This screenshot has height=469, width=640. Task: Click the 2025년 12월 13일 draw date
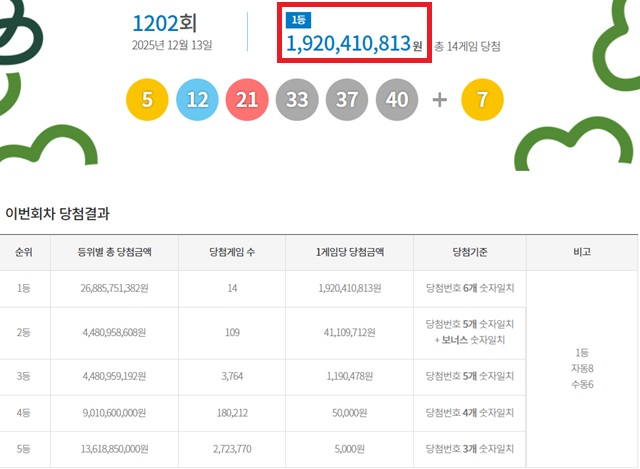point(172,45)
